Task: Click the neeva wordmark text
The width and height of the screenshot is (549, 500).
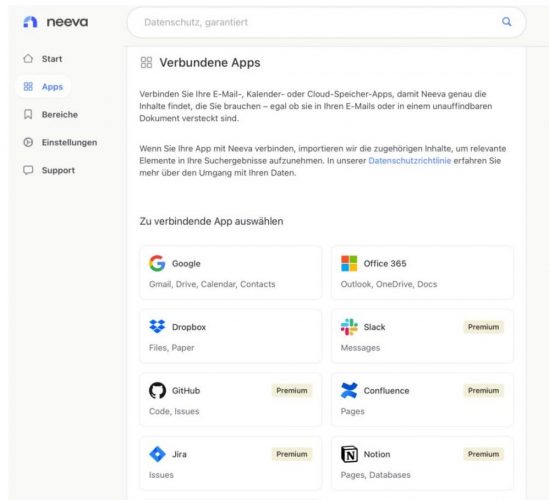Action: [67, 22]
